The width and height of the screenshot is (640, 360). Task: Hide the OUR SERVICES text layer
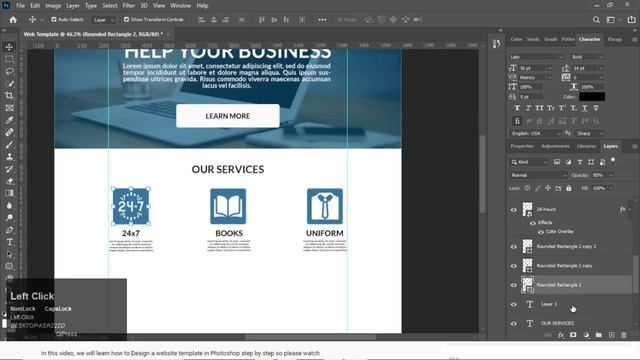[x=513, y=323]
